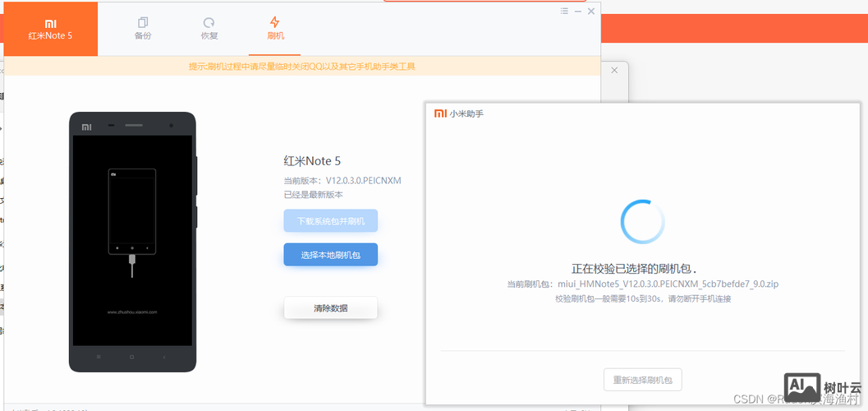Click the miui_HMNote5 zip file name text
This screenshot has height=411, width=868.
coord(668,284)
